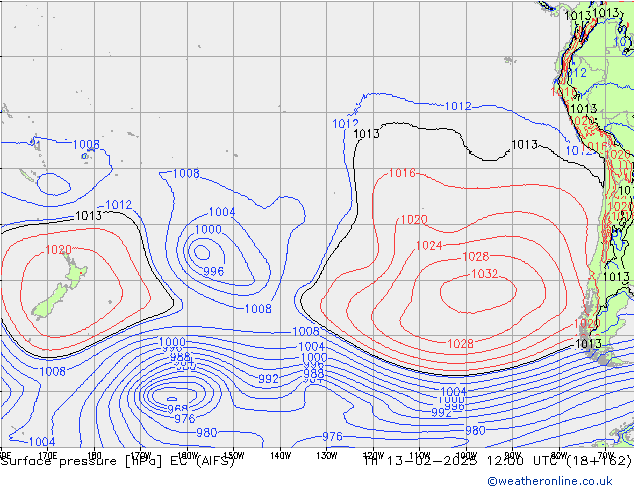Click the 992 label near 145W
Screen dimensions: 634x490
(x=268, y=379)
